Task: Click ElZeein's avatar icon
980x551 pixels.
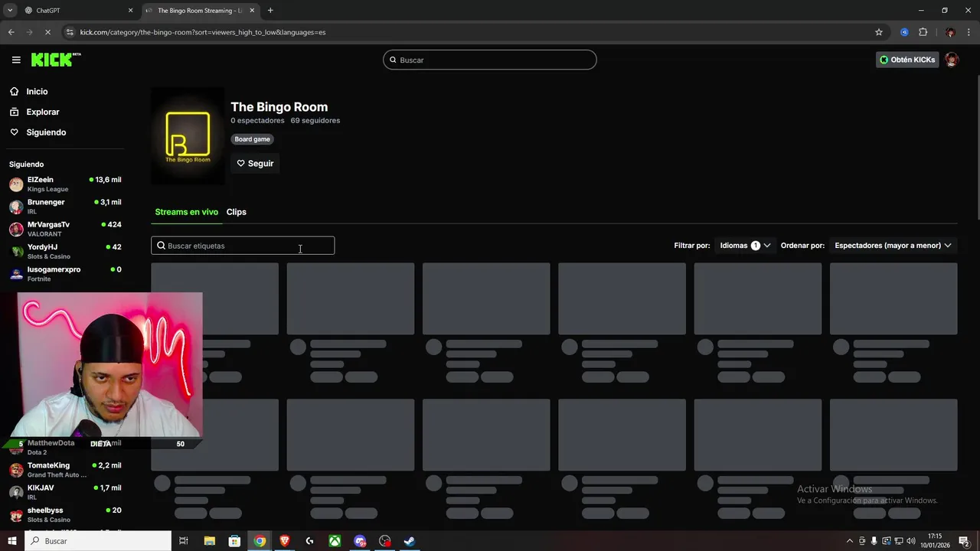Action: [x=16, y=184]
